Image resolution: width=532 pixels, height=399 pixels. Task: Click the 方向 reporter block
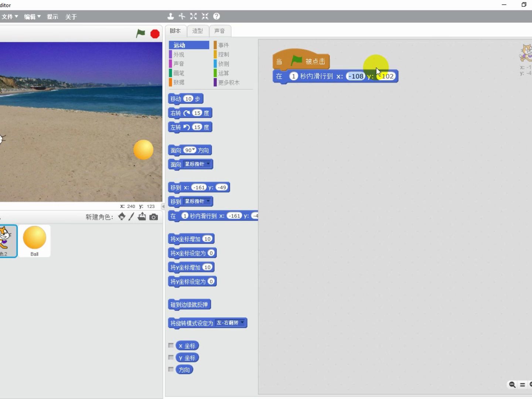click(x=184, y=369)
